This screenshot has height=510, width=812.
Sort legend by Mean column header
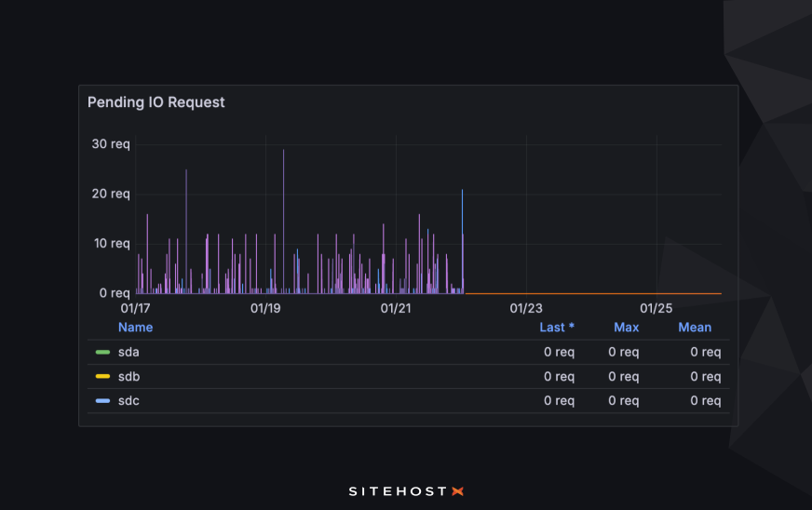point(695,328)
